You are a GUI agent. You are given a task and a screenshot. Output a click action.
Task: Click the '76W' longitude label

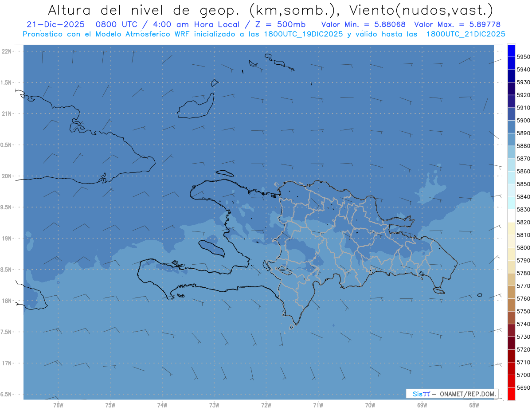pos(58,405)
